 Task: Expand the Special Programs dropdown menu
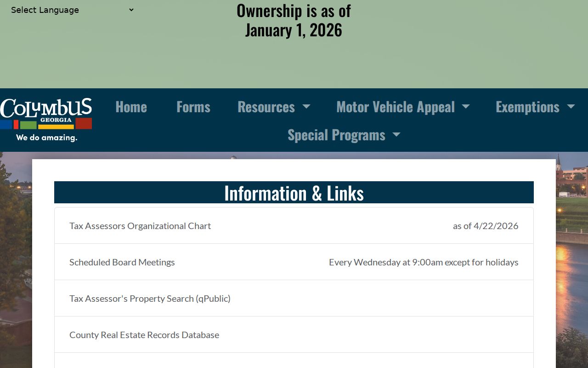pos(344,135)
